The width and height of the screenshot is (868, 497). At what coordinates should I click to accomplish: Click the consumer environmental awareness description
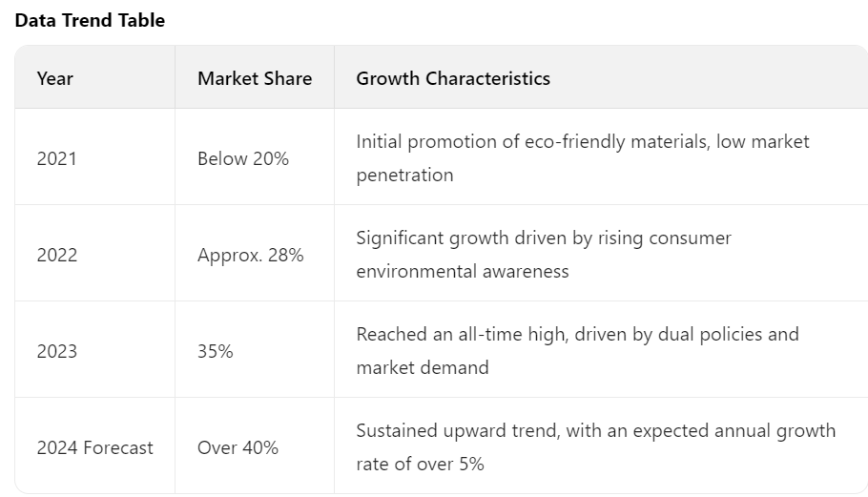[x=544, y=255]
